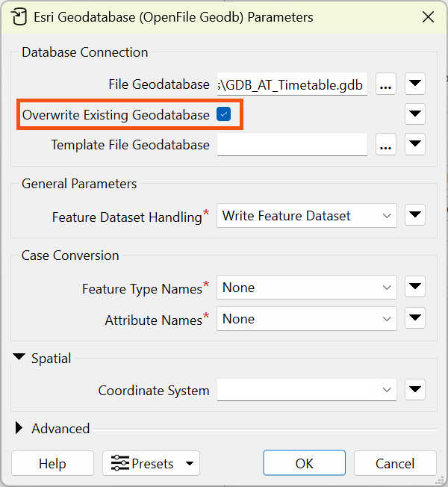This screenshot has width=448, height=487.
Task: Uncheck Overwrite Existing Geodatabase checkbox
Action: 223,114
